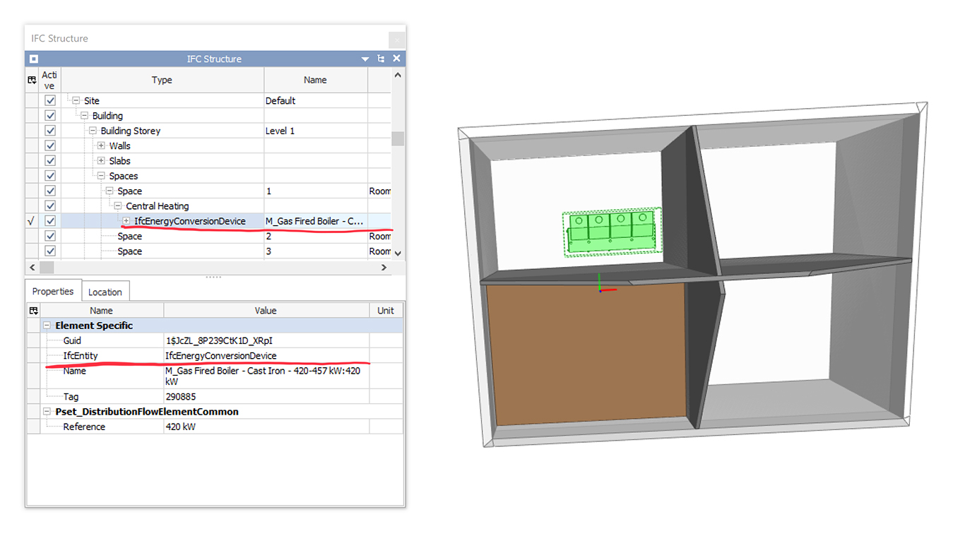Toggle Active checkbox for IfcEnergyConversionDevice row
Image resolution: width=965 pixels, height=560 pixels.
point(50,221)
